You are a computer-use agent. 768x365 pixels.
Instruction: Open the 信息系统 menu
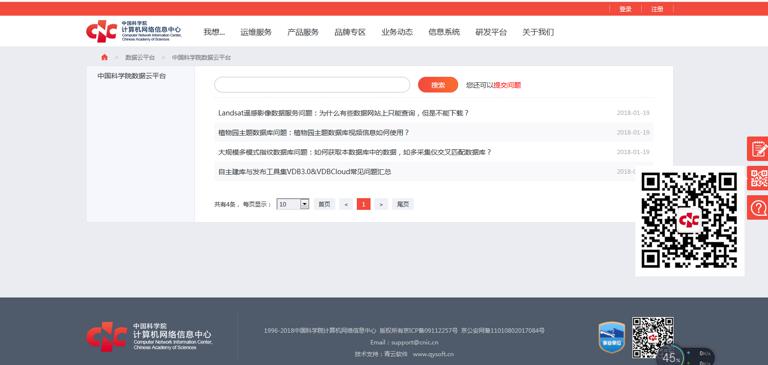tap(444, 32)
